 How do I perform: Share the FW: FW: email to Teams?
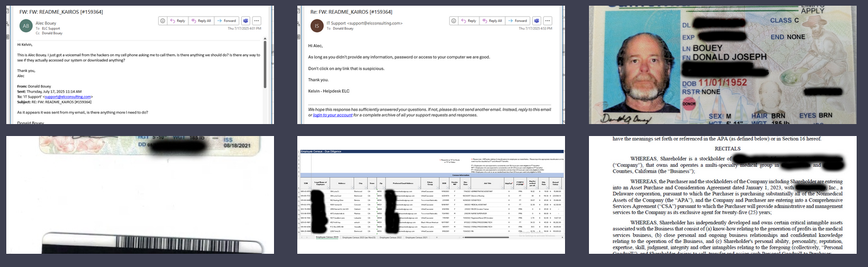(245, 21)
